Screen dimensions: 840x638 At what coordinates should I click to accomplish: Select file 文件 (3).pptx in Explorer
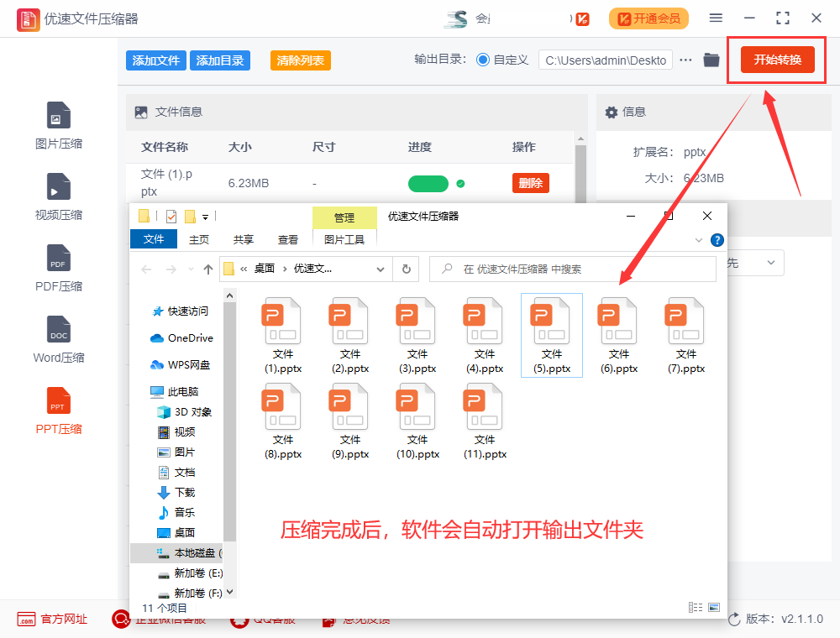[x=417, y=336]
